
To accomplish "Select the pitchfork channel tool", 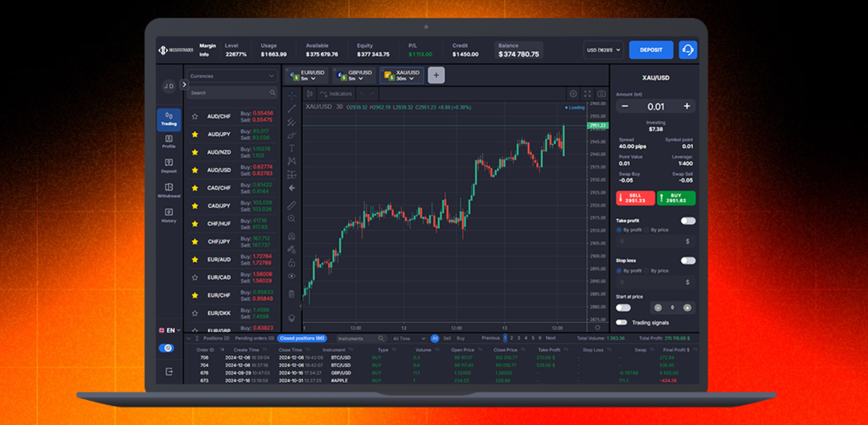I will (x=291, y=122).
